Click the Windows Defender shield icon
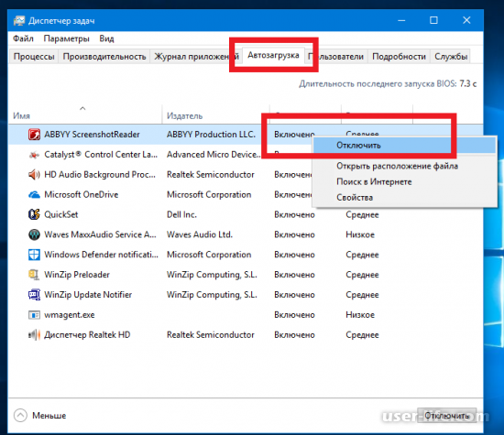Screen dimensions: 504x435 (x=34, y=255)
